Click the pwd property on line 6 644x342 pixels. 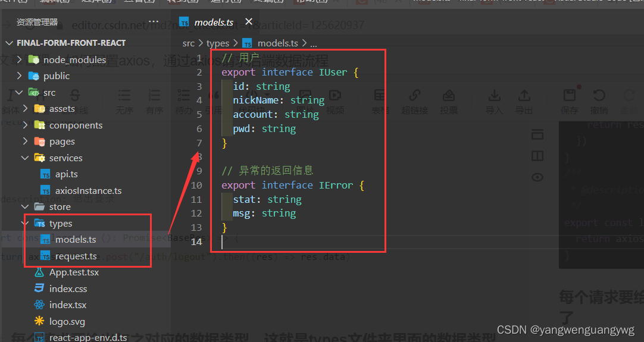click(x=242, y=129)
